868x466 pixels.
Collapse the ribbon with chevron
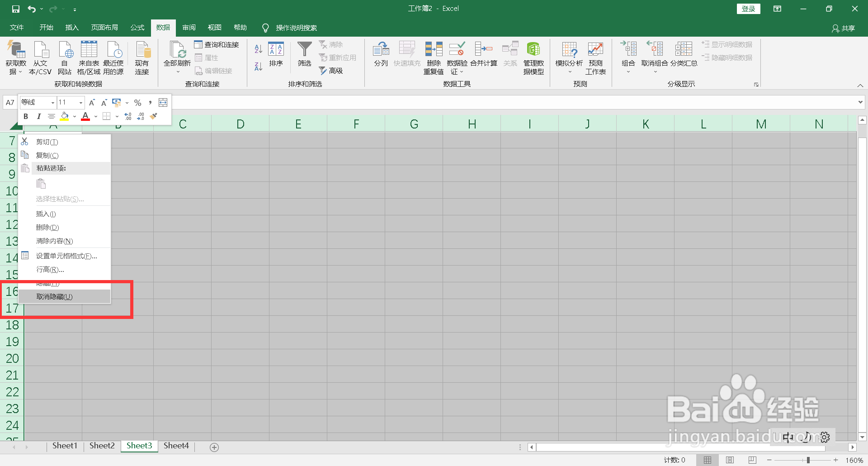[860, 86]
